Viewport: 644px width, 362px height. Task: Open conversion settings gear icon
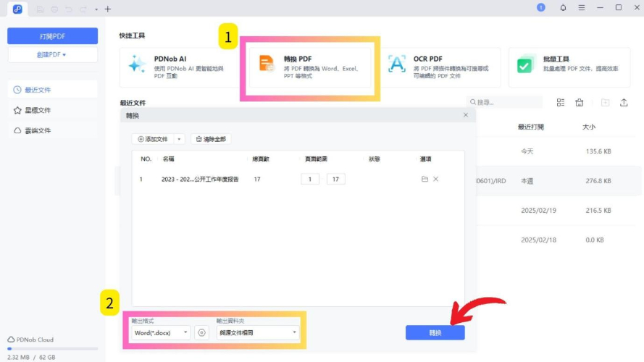(x=201, y=332)
